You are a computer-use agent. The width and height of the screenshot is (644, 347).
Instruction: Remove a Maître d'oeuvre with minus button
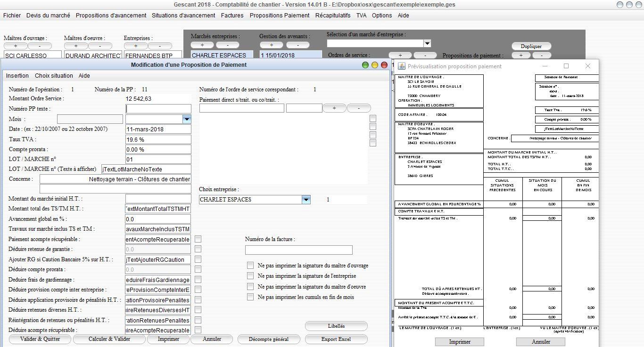pos(100,46)
